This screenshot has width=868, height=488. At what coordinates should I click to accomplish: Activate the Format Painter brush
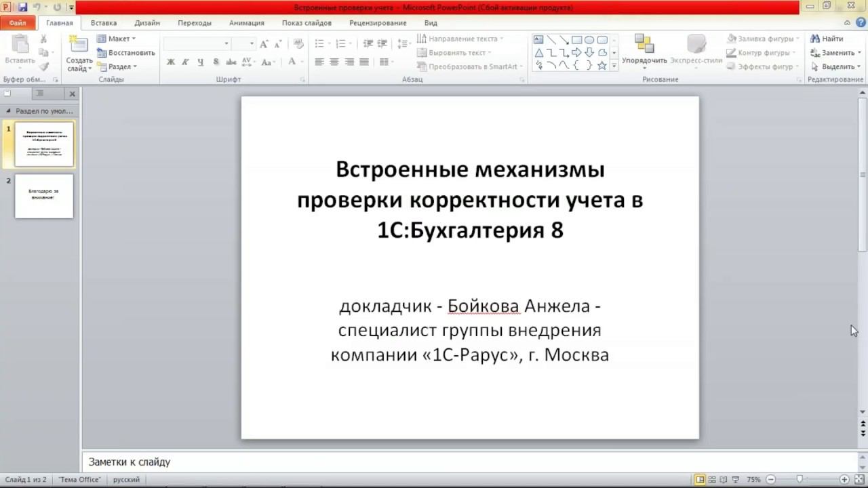pos(43,66)
